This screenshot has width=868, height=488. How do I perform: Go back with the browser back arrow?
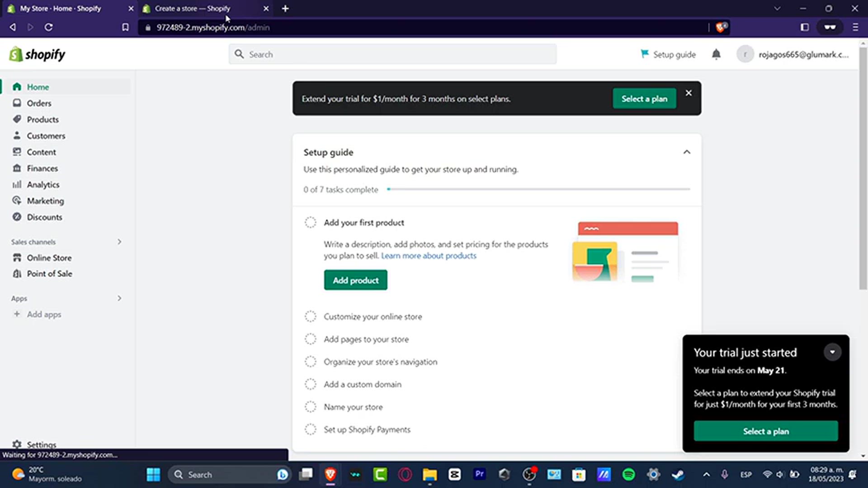[x=13, y=27]
